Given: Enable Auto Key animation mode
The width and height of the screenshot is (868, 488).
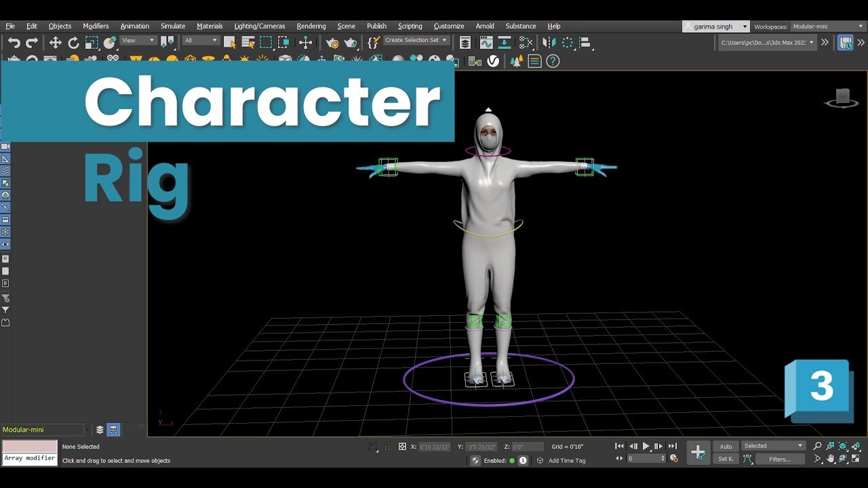Looking at the screenshot, I should click(x=726, y=446).
